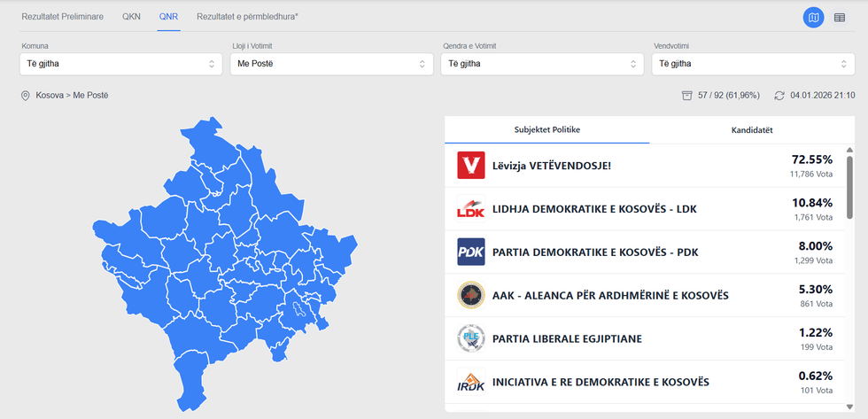Click the IRDK party logo
The height and width of the screenshot is (419, 868).
pyautogui.click(x=470, y=382)
